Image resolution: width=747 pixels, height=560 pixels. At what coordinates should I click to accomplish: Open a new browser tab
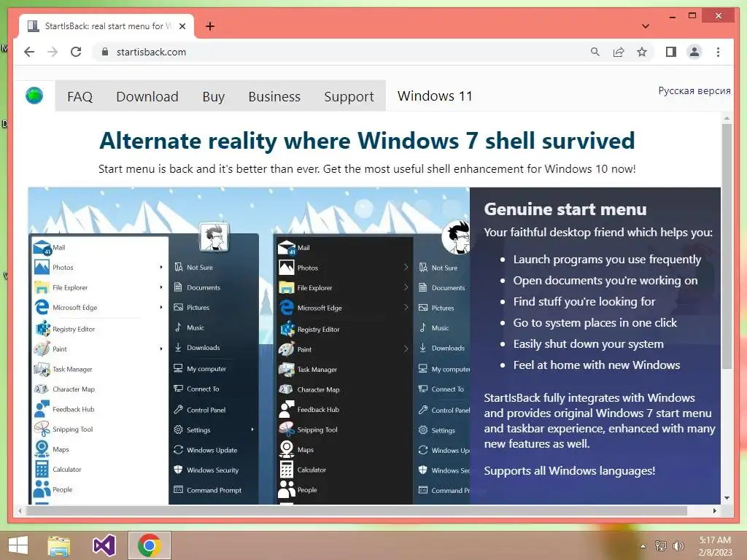[210, 26]
